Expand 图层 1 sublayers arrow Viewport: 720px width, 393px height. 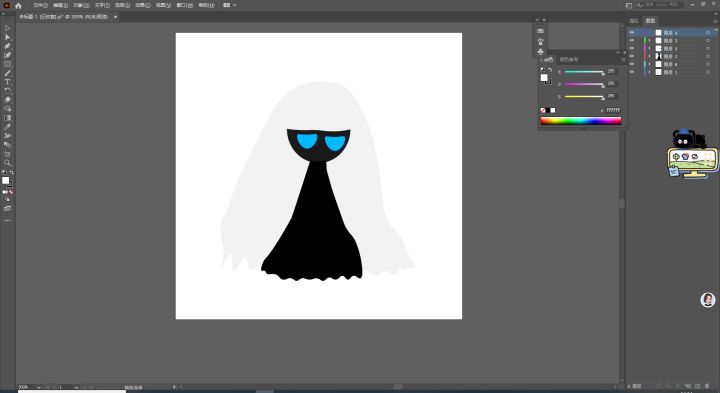(x=649, y=72)
